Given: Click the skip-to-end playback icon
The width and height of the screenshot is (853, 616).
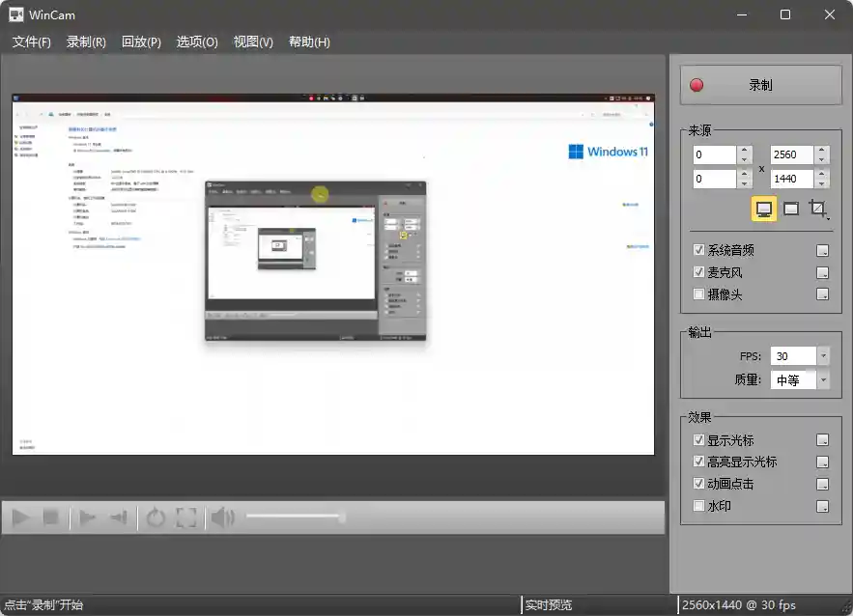Looking at the screenshot, I should [118, 517].
